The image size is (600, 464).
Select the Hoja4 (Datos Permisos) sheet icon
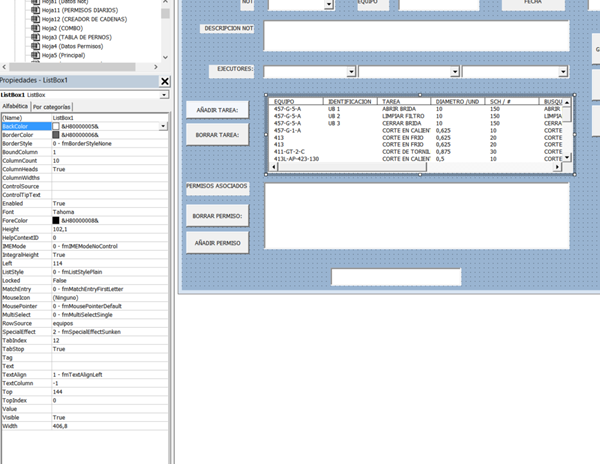click(x=36, y=46)
